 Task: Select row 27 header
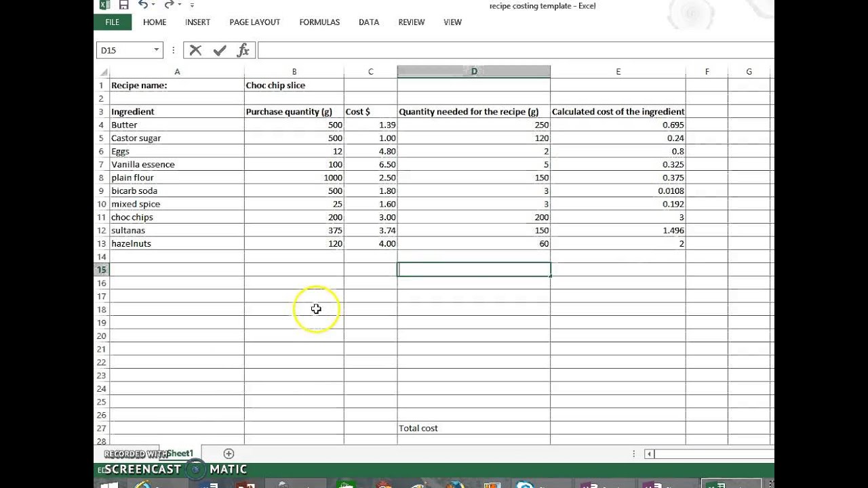pyautogui.click(x=102, y=428)
